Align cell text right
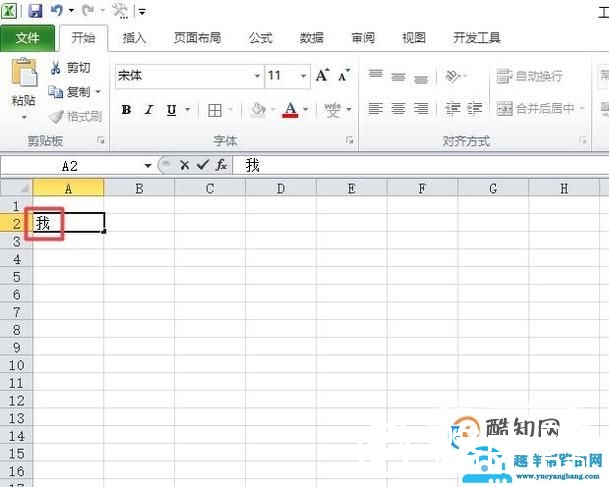 point(421,108)
